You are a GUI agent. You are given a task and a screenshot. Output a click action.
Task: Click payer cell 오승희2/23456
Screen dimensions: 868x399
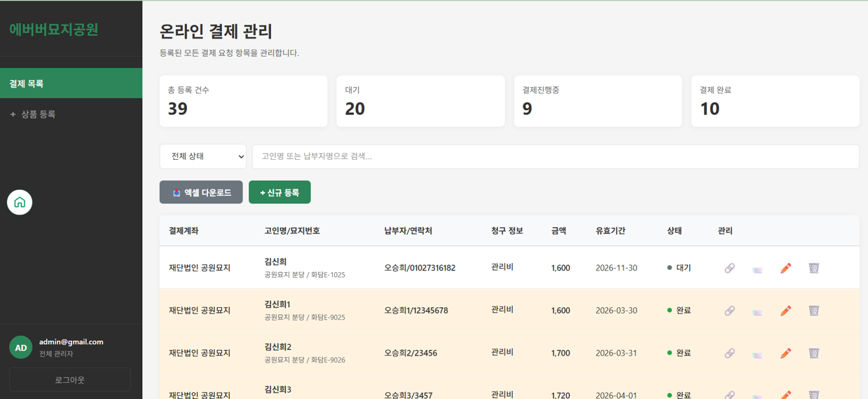(x=411, y=353)
